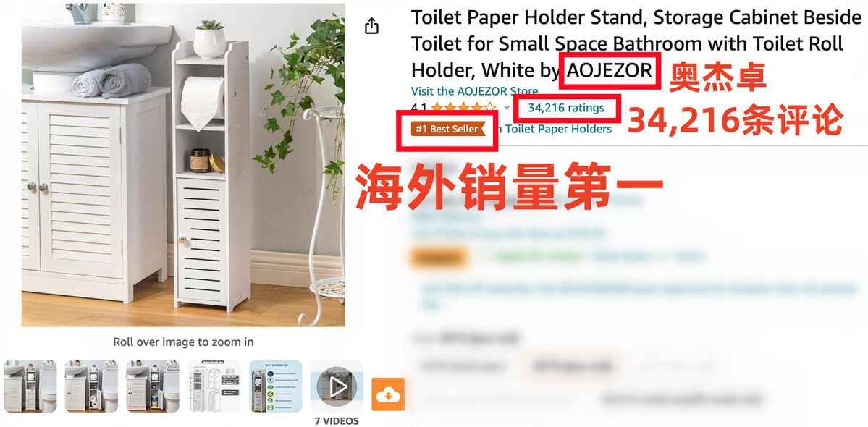Expand the rating breakdown chevron next to stars

point(507,108)
